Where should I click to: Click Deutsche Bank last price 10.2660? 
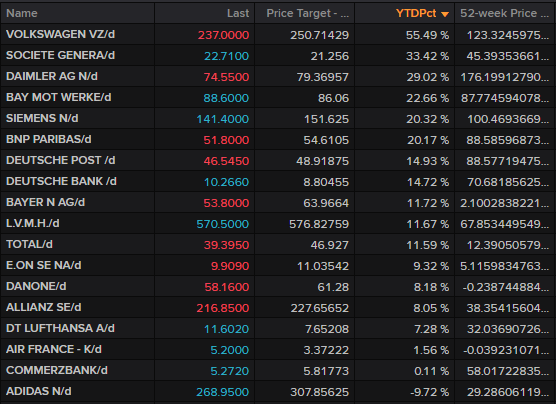pos(227,182)
